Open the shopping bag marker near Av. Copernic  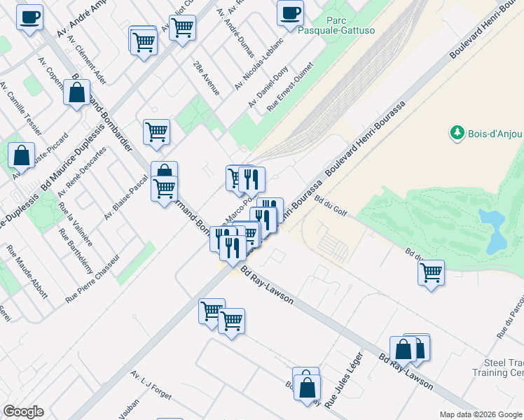pyautogui.click(x=77, y=93)
